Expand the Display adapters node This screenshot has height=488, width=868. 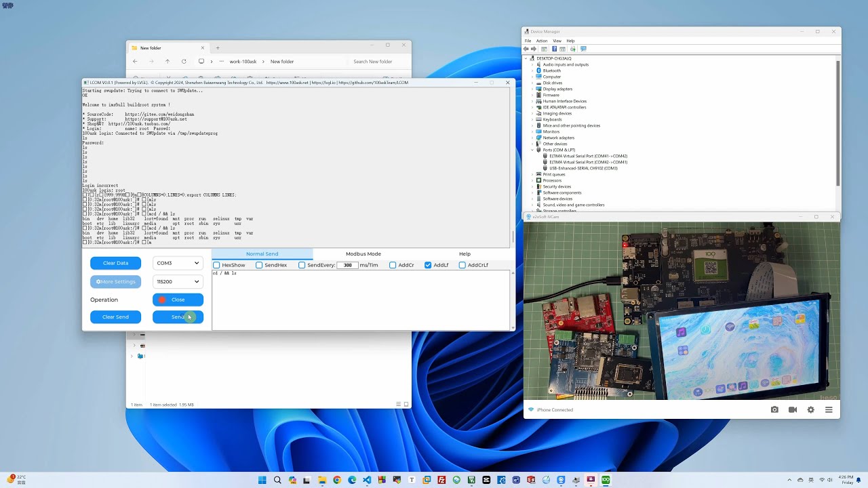pos(532,89)
